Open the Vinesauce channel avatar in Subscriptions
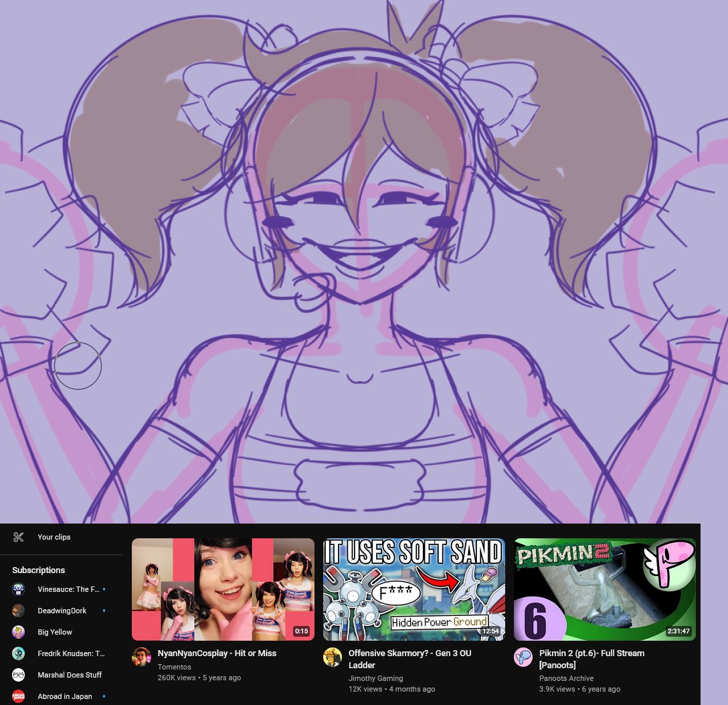Screen dimensions: 728x705 coord(19,589)
